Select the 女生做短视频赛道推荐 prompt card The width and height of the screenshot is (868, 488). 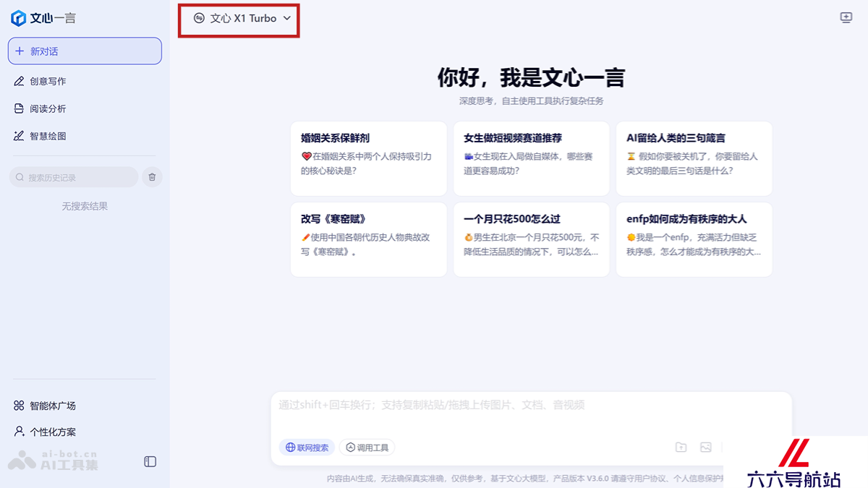point(532,158)
